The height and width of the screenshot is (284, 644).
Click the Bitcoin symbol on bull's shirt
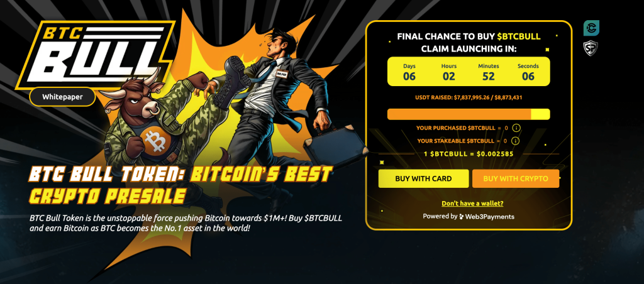point(155,141)
